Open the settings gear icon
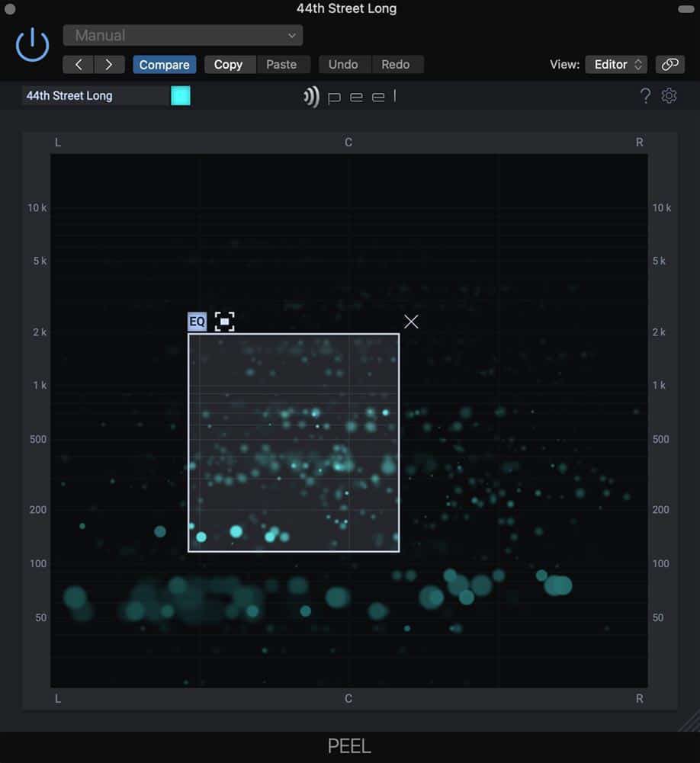 pyautogui.click(x=669, y=96)
